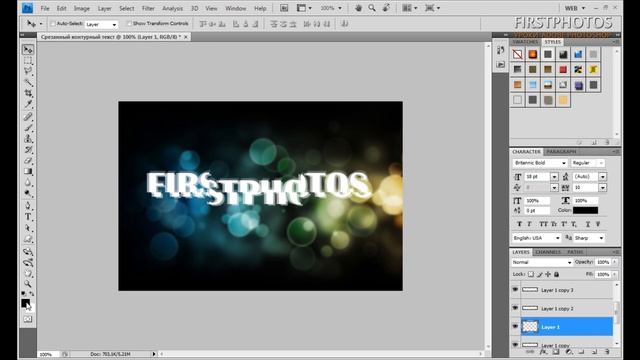The width and height of the screenshot is (640, 360).
Task: Select the History Brush tool
Action: tap(28, 150)
